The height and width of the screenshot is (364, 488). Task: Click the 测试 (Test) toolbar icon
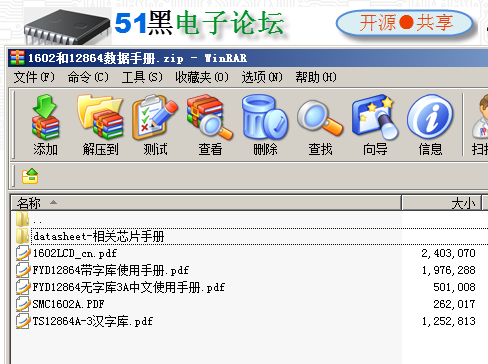click(155, 117)
